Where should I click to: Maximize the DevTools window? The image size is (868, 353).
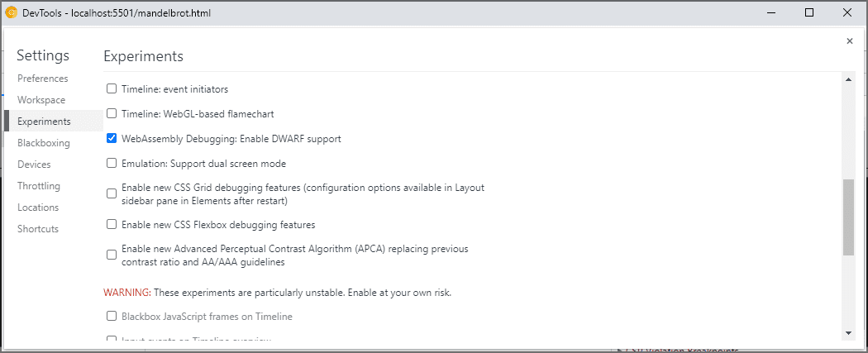(809, 12)
